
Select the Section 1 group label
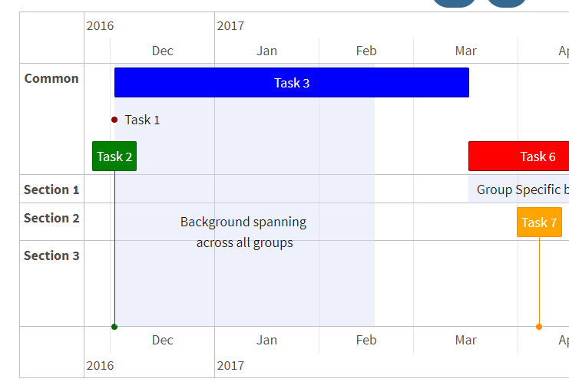[51, 189]
